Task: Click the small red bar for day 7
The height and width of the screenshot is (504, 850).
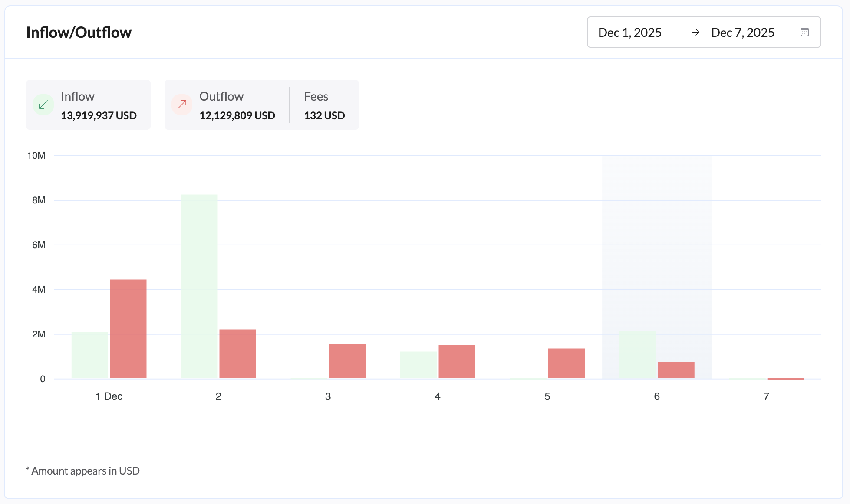Action: 785,379
